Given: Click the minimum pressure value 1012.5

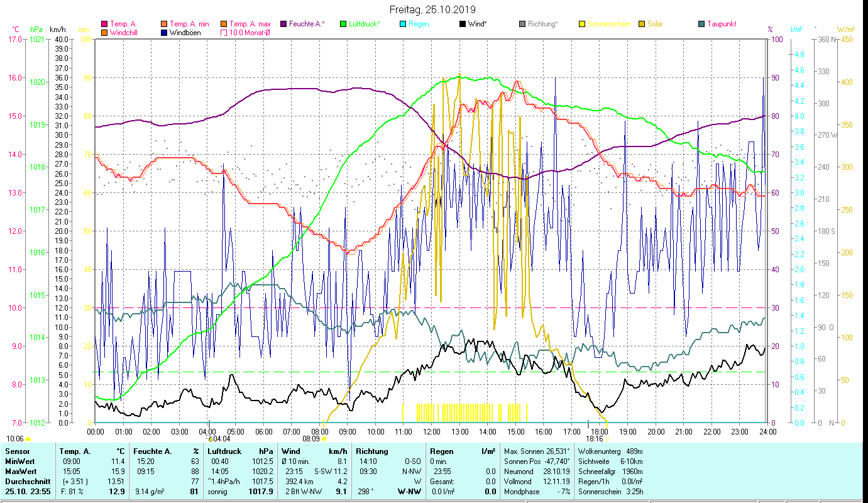Looking at the screenshot, I should [263, 461].
